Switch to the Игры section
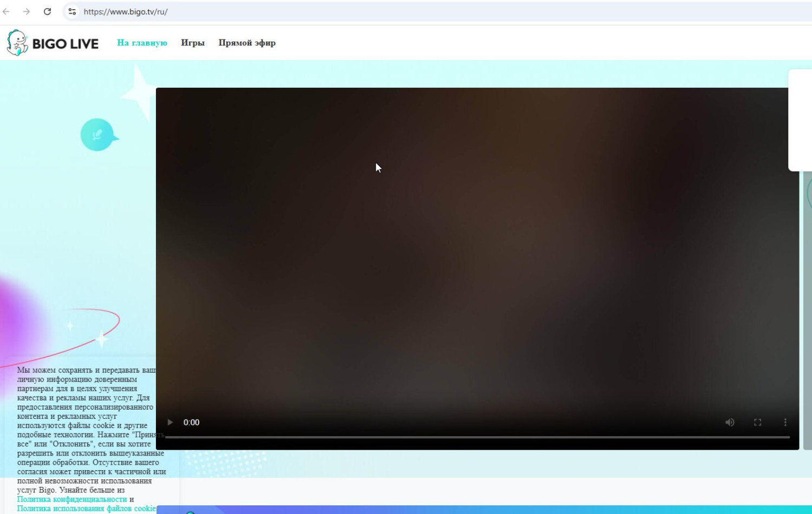812x514 pixels. [193, 43]
